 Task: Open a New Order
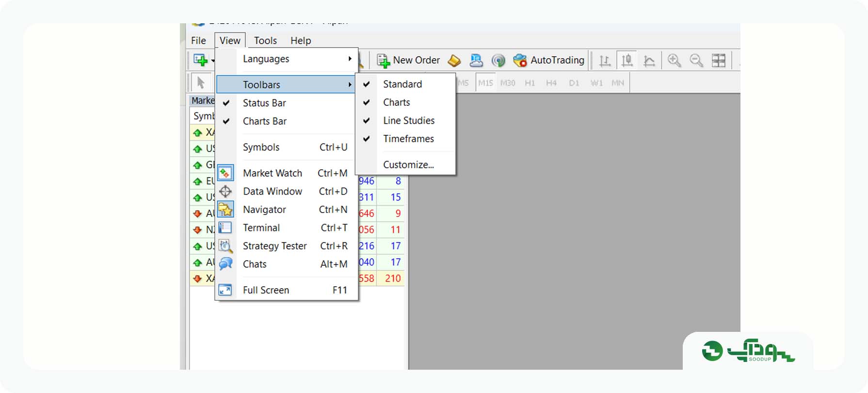[x=408, y=60]
